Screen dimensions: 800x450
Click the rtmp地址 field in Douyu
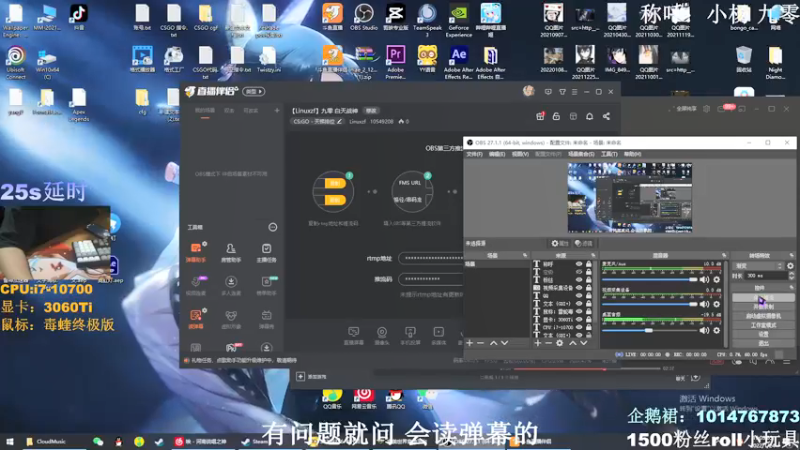click(431, 258)
